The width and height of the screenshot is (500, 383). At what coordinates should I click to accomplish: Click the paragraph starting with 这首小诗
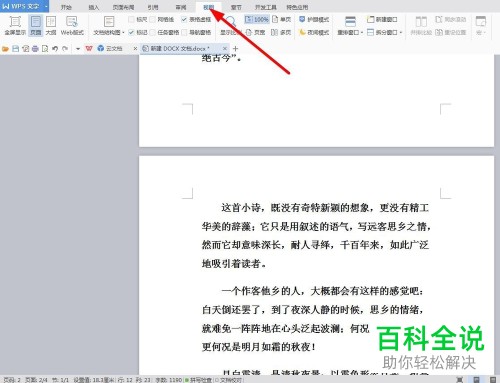(316, 236)
